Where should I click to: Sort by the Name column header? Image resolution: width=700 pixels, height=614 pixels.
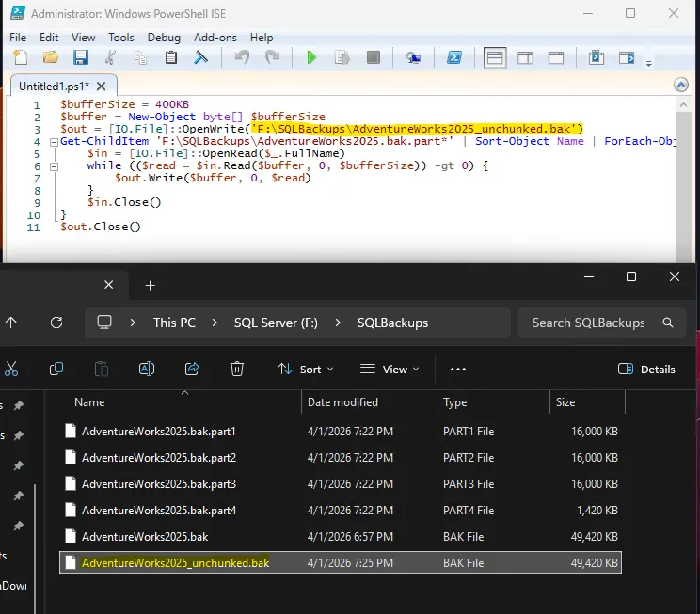click(89, 402)
